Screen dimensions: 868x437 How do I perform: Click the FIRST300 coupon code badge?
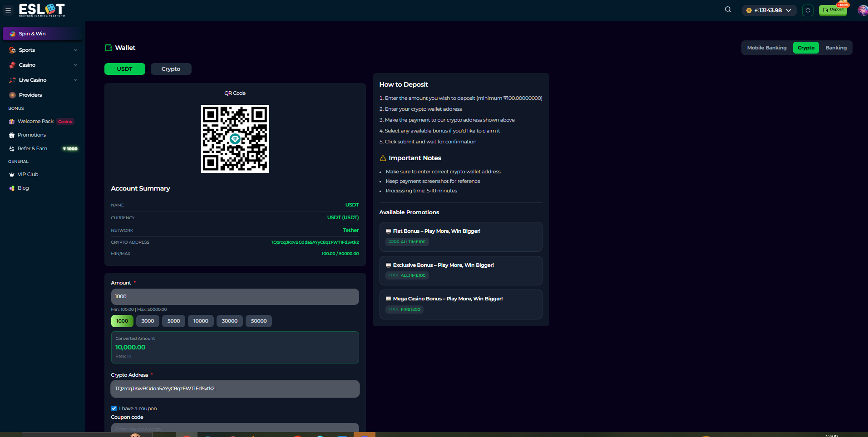point(404,309)
